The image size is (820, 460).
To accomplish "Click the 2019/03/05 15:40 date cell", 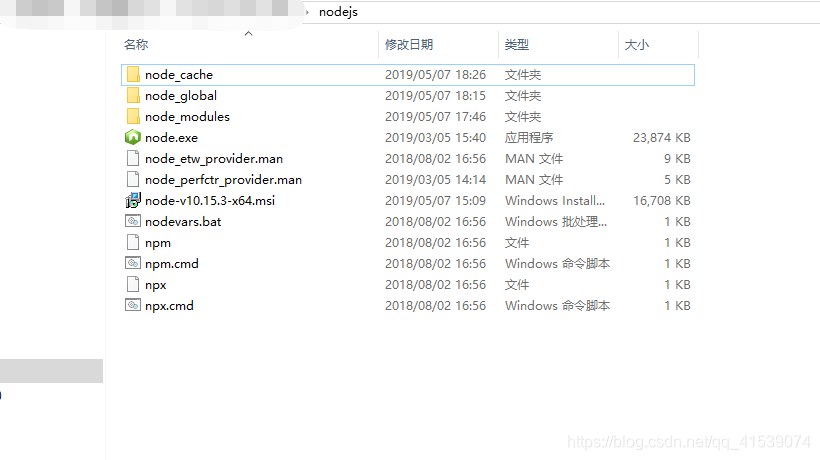I will coord(436,137).
